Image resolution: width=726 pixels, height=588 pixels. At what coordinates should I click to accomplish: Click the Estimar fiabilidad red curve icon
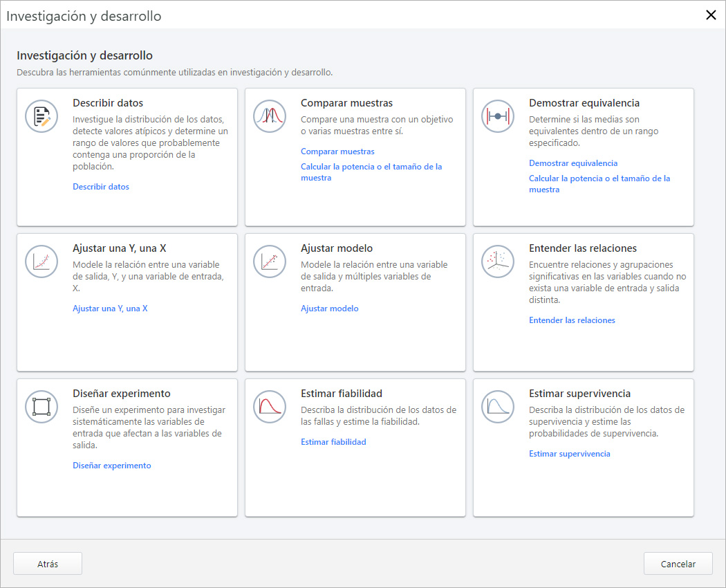270,407
